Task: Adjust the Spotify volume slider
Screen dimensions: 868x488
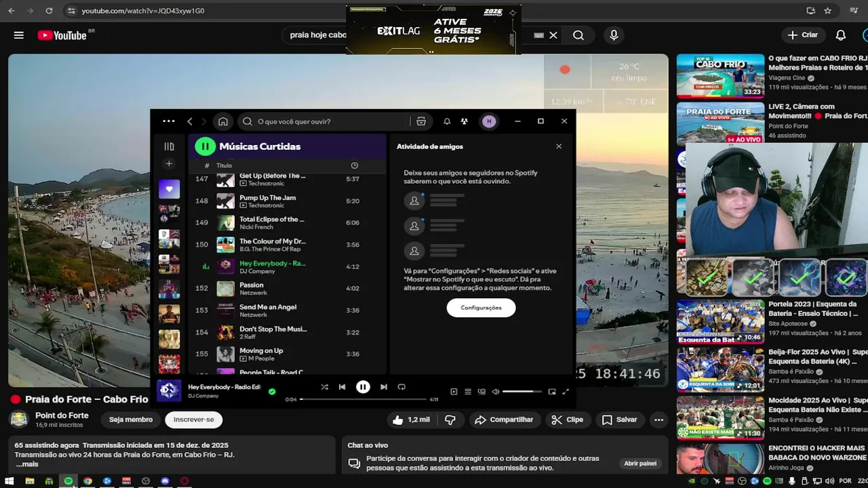Action: pyautogui.click(x=522, y=392)
